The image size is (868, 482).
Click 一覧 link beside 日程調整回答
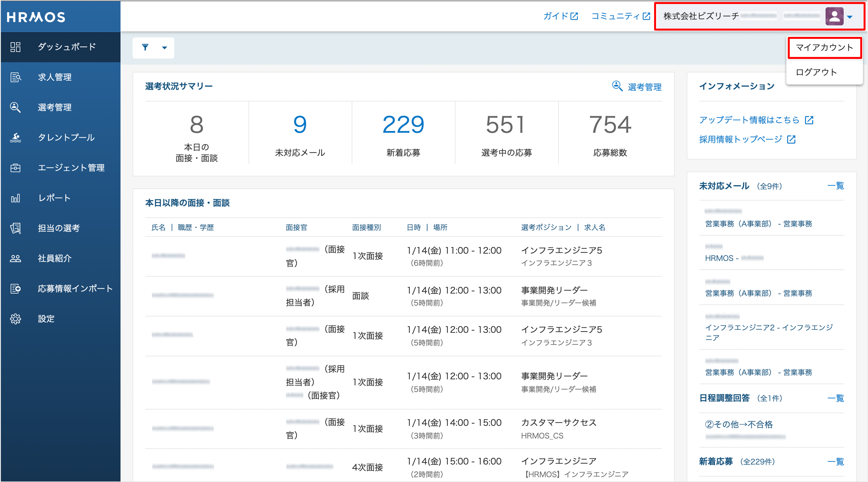pos(836,398)
